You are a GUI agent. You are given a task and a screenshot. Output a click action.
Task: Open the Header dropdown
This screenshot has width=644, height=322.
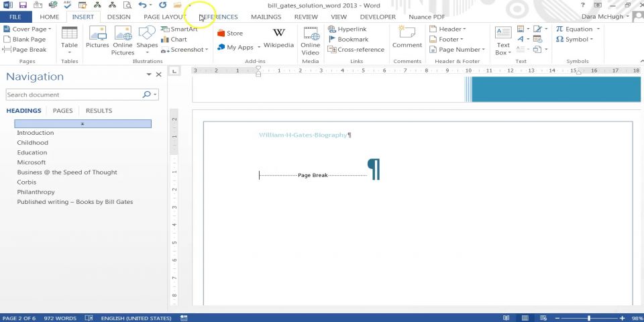447,29
